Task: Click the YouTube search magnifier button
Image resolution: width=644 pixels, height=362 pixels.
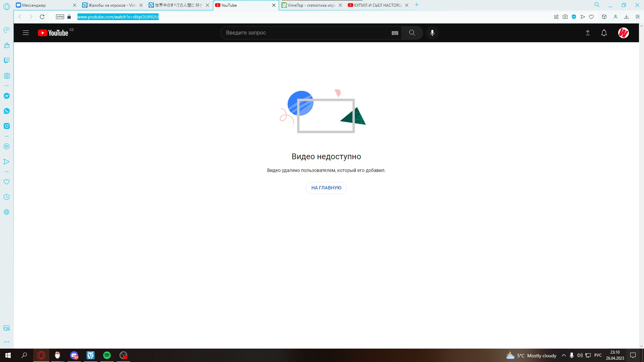Action: pos(412,33)
